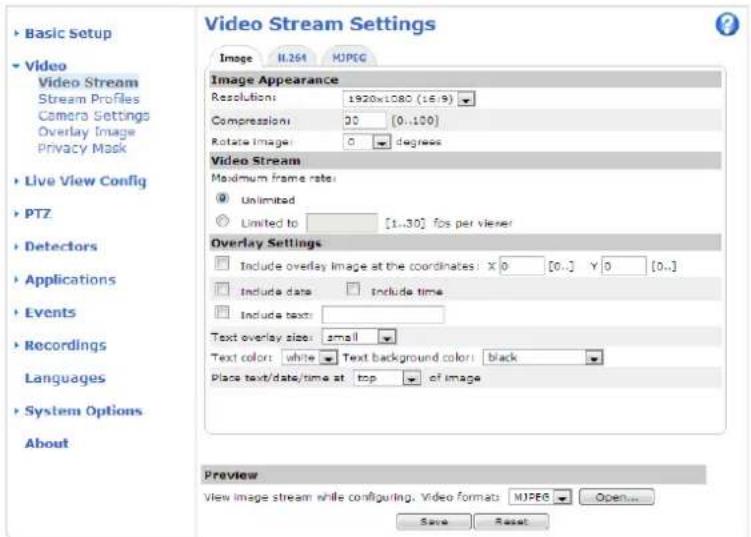Switch to the MJPEG tab

[x=349, y=58]
